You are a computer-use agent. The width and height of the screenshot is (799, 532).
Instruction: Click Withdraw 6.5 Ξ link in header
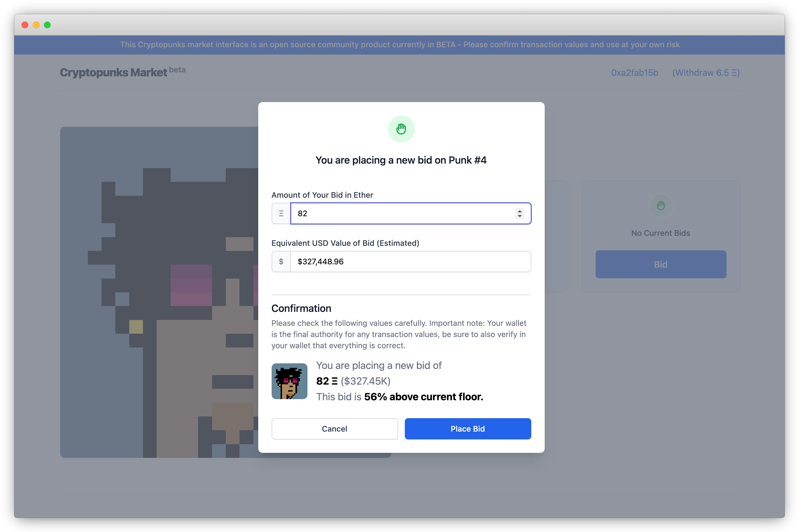tap(708, 72)
